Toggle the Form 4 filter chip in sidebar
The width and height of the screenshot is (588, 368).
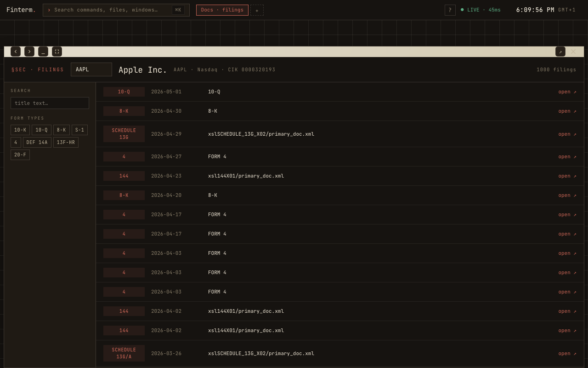pos(16,143)
